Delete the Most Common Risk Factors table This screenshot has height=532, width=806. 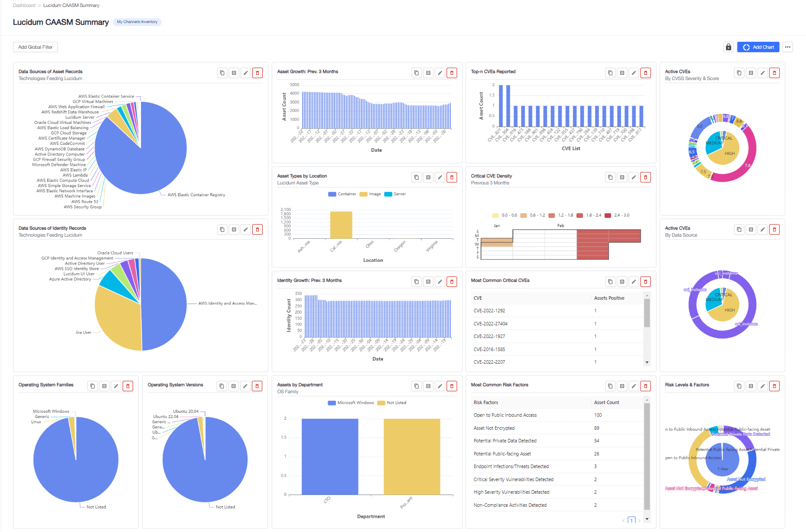point(645,386)
